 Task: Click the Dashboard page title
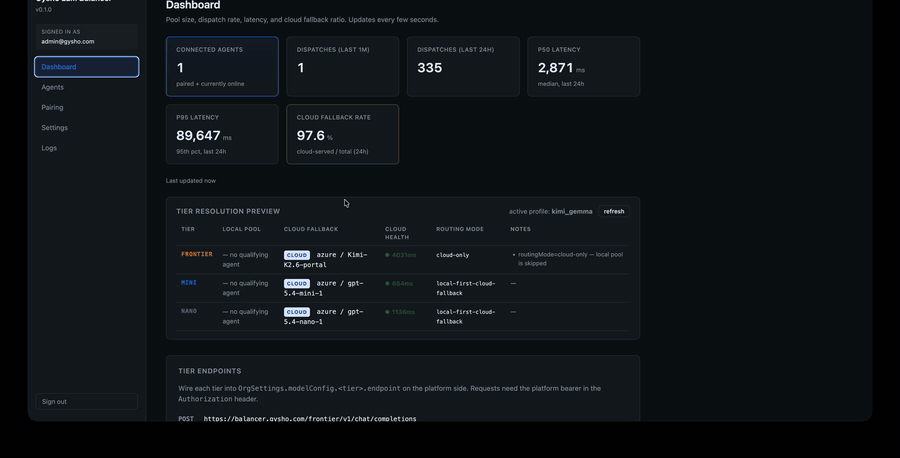coord(193,5)
